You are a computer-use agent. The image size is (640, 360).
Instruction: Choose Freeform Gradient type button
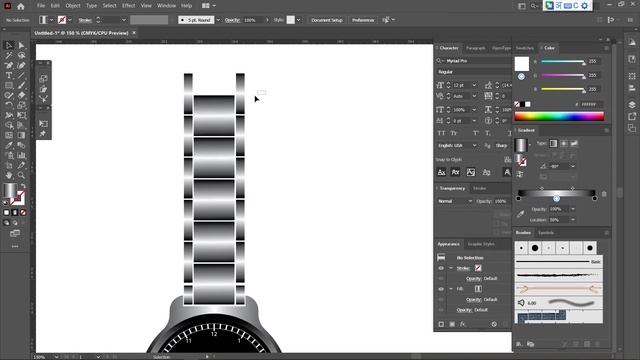(574, 143)
